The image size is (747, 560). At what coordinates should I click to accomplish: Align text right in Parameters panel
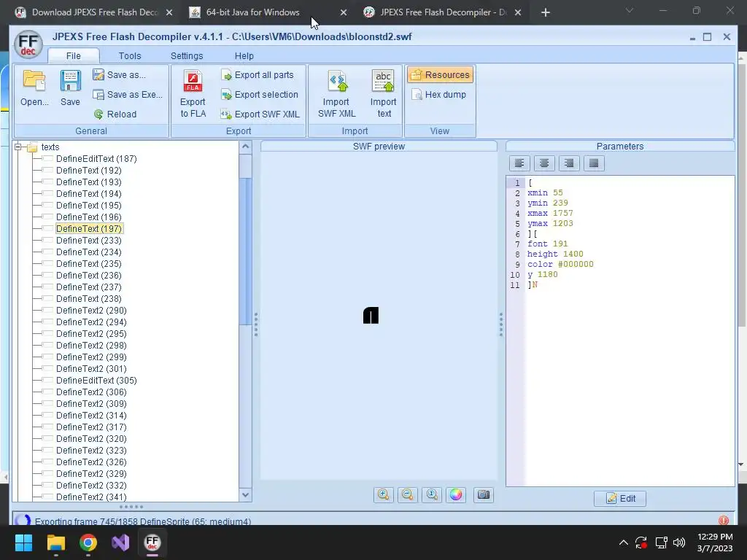click(x=569, y=163)
